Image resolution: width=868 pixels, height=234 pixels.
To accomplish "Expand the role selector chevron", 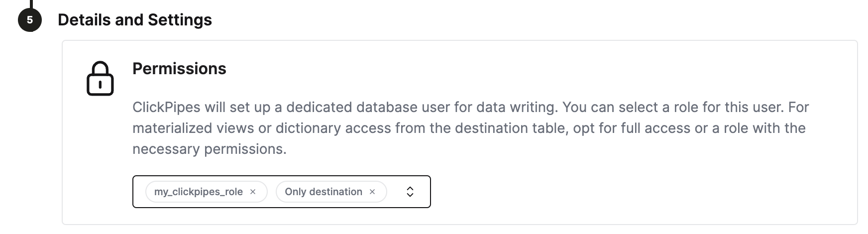I will [410, 192].
